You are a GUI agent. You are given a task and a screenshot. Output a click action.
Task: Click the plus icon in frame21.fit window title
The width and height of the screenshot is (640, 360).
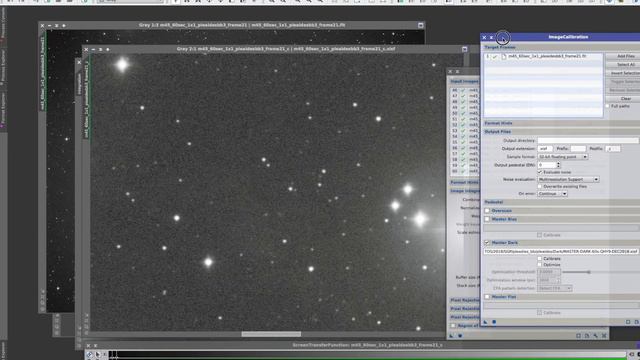(64, 26)
